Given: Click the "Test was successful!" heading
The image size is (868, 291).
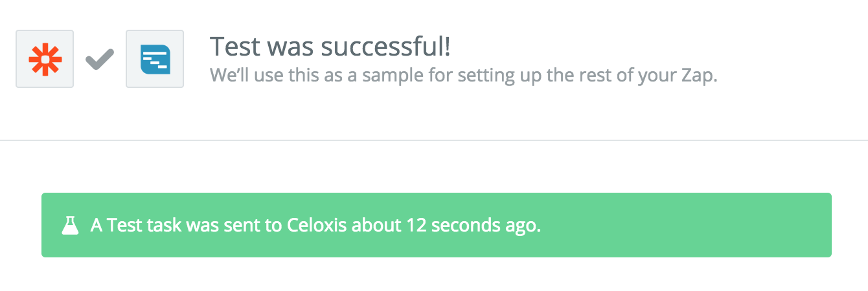Looking at the screenshot, I should point(330,47).
